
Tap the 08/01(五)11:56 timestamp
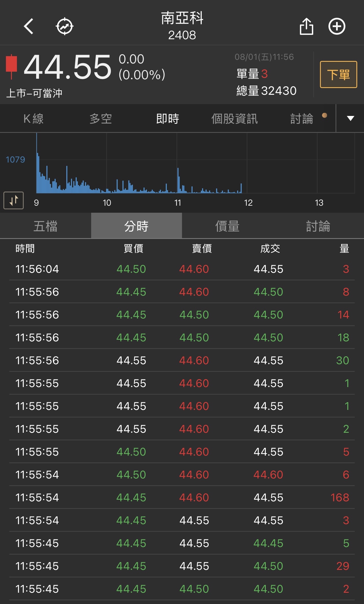264,57
